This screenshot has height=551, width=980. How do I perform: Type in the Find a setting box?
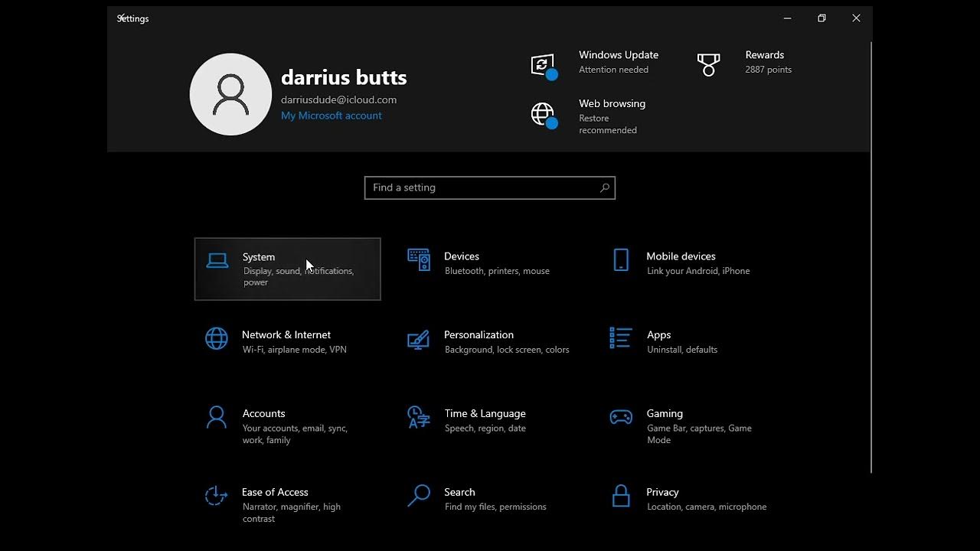(x=482, y=187)
